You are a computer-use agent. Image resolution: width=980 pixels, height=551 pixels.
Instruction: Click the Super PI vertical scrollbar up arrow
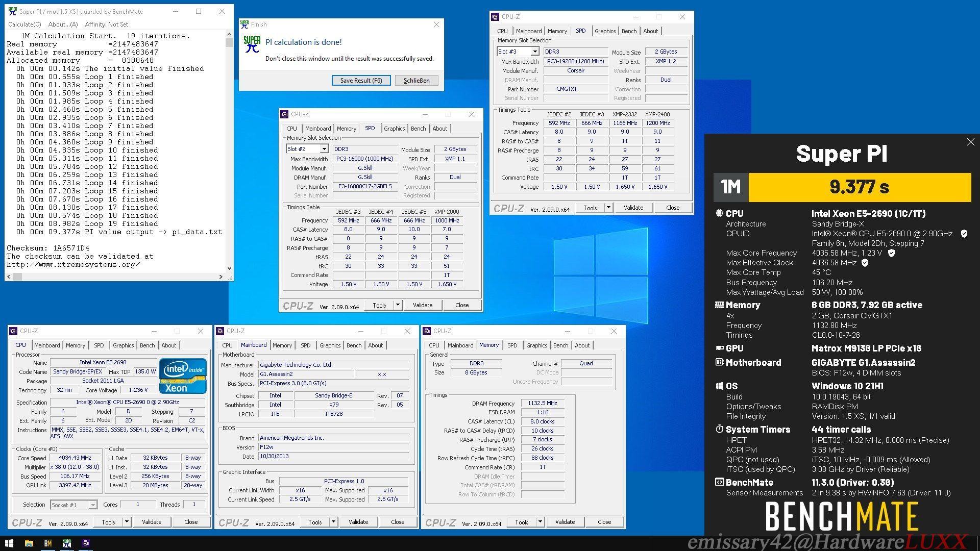[x=229, y=35]
